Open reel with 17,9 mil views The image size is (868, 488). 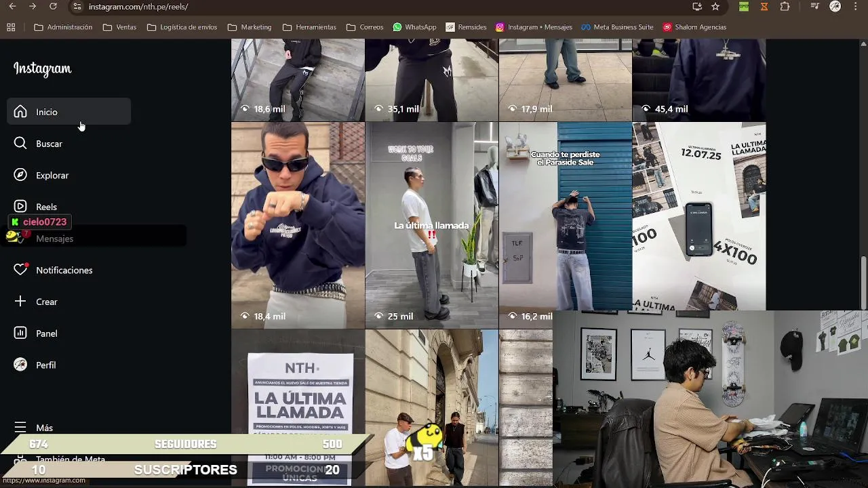[565, 79]
